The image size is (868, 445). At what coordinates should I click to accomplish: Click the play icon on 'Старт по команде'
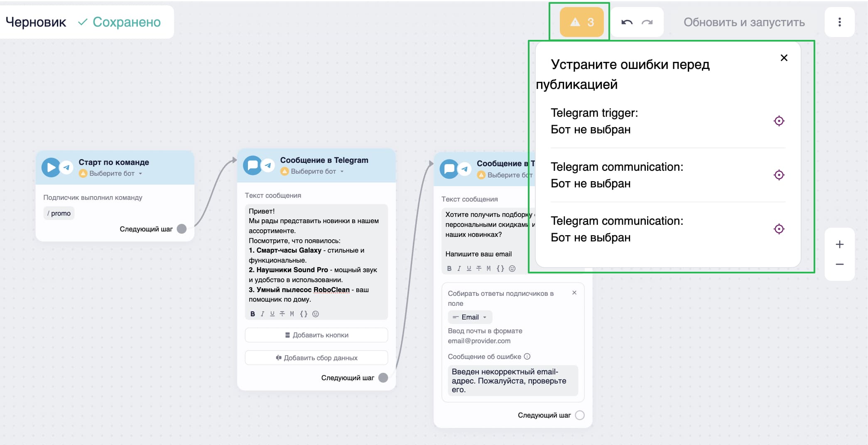[51, 167]
